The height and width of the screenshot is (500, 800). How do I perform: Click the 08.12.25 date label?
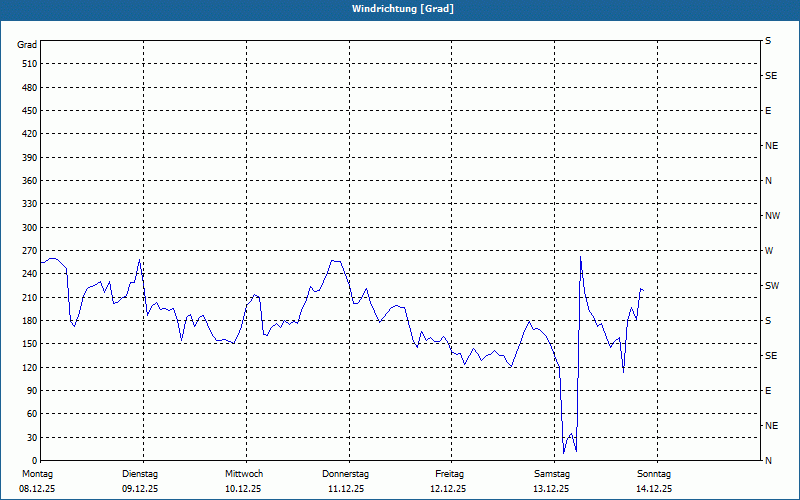[x=37, y=489]
